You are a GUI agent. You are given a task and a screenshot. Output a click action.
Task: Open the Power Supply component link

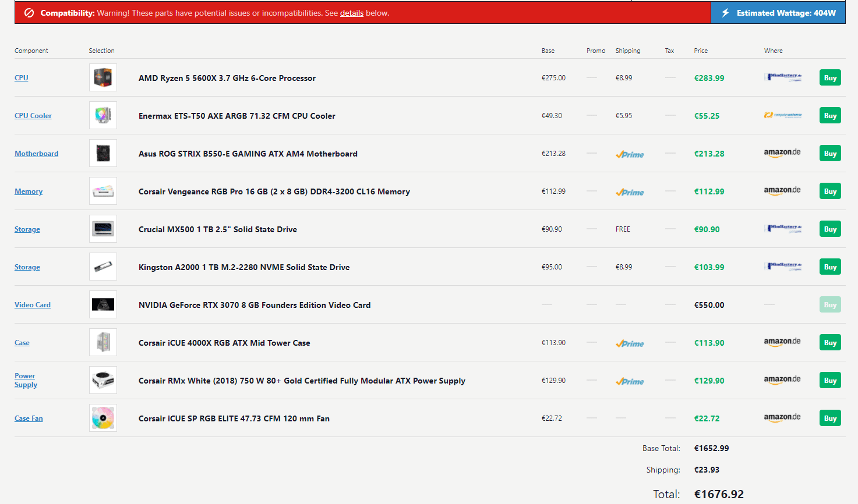click(x=26, y=380)
